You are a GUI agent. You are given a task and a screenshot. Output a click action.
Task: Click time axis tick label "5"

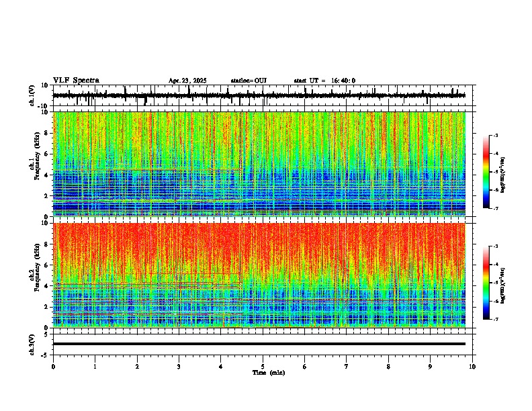point(263,367)
